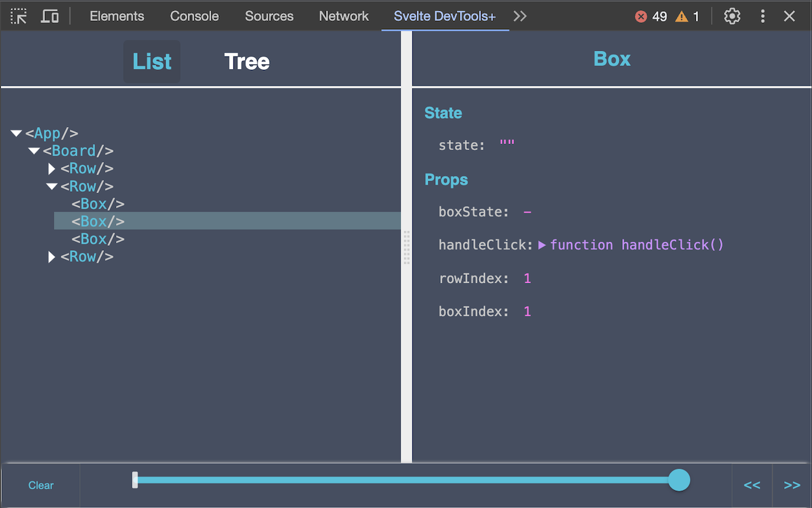Open the customize DevTools three-dot menu
Screen dimensions: 812x508
[x=763, y=16]
